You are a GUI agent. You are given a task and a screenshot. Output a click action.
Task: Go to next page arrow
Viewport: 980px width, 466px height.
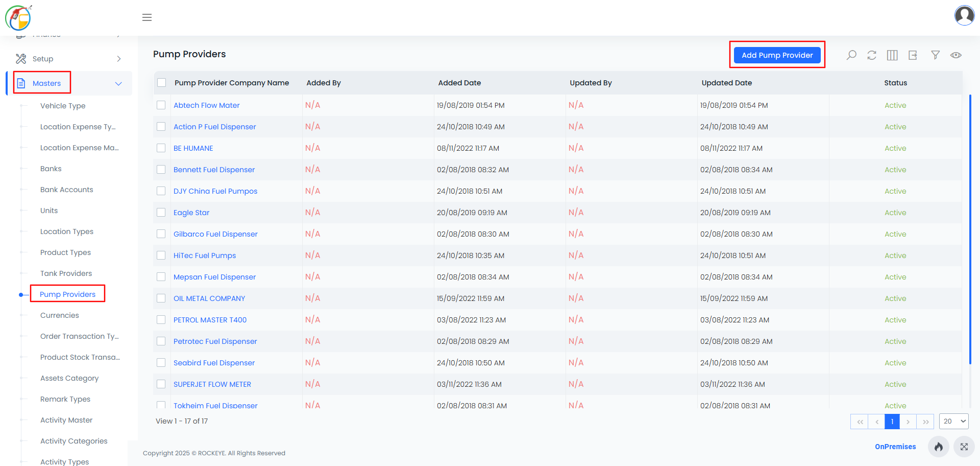908,422
